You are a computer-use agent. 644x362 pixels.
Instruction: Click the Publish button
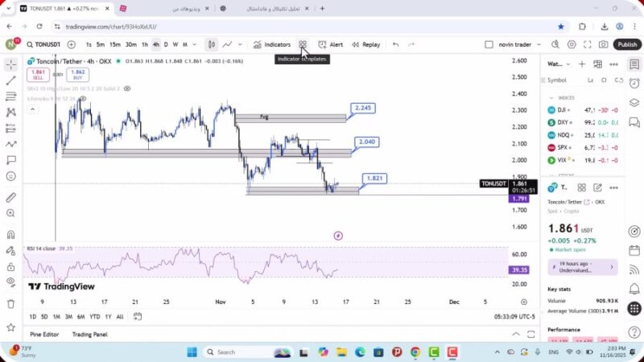tap(626, 45)
